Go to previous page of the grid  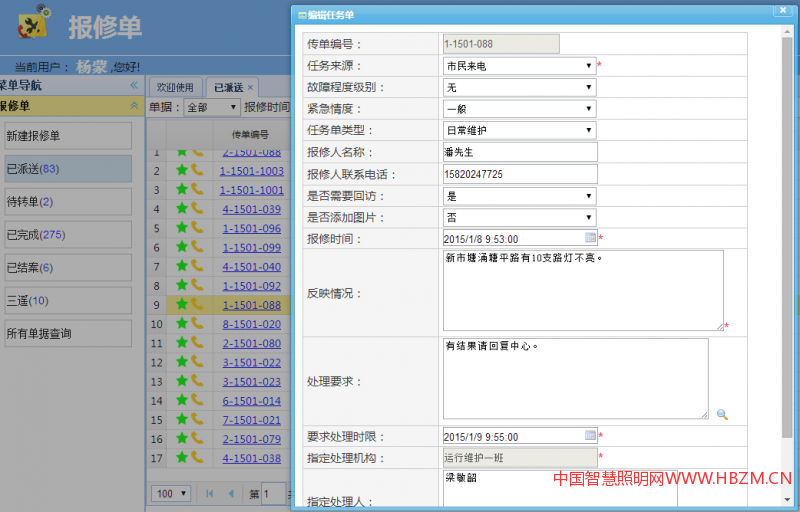(x=231, y=493)
